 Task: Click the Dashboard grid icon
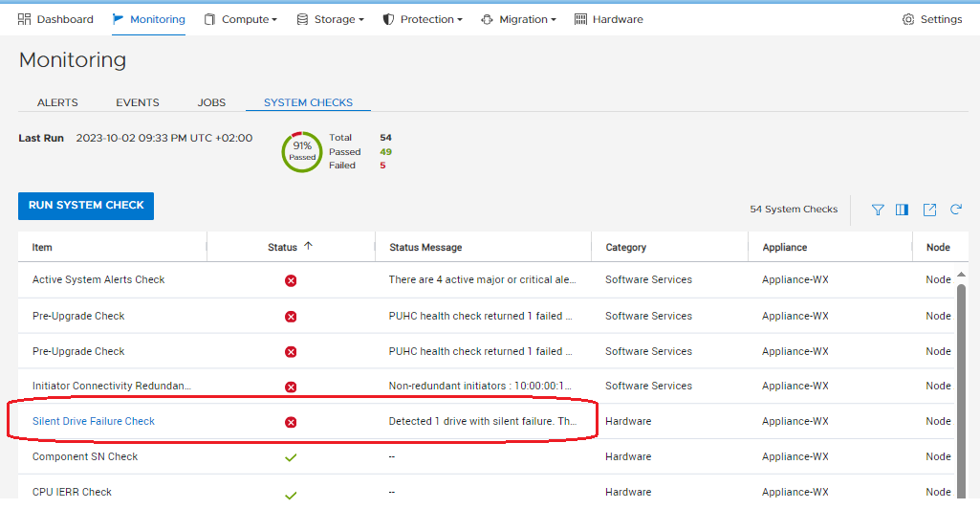pos(25,19)
